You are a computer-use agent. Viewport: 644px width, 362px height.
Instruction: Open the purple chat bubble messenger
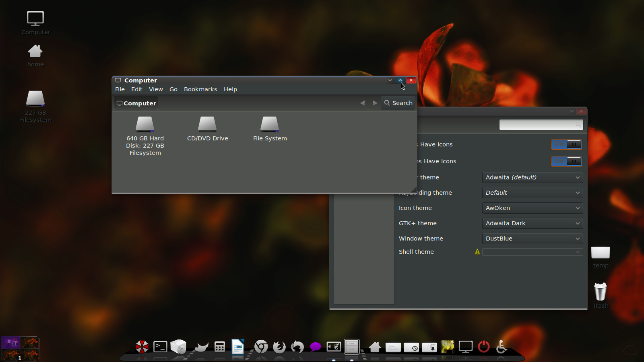point(316,347)
